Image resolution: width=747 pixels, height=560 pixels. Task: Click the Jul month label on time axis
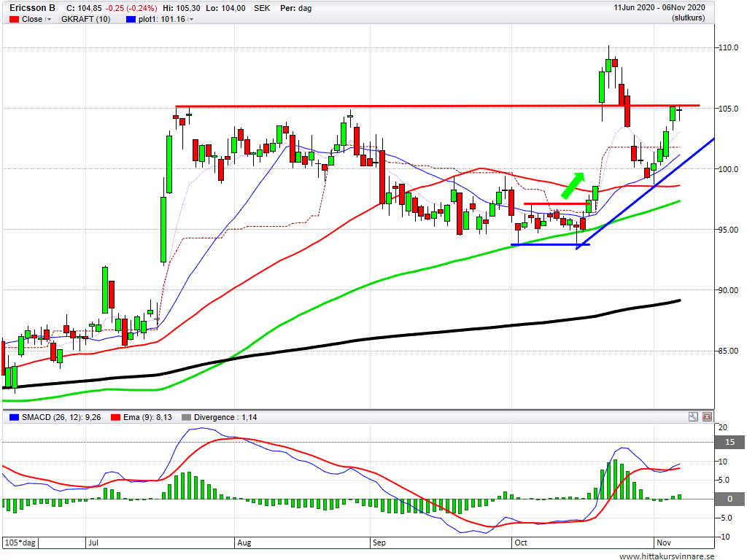click(93, 542)
